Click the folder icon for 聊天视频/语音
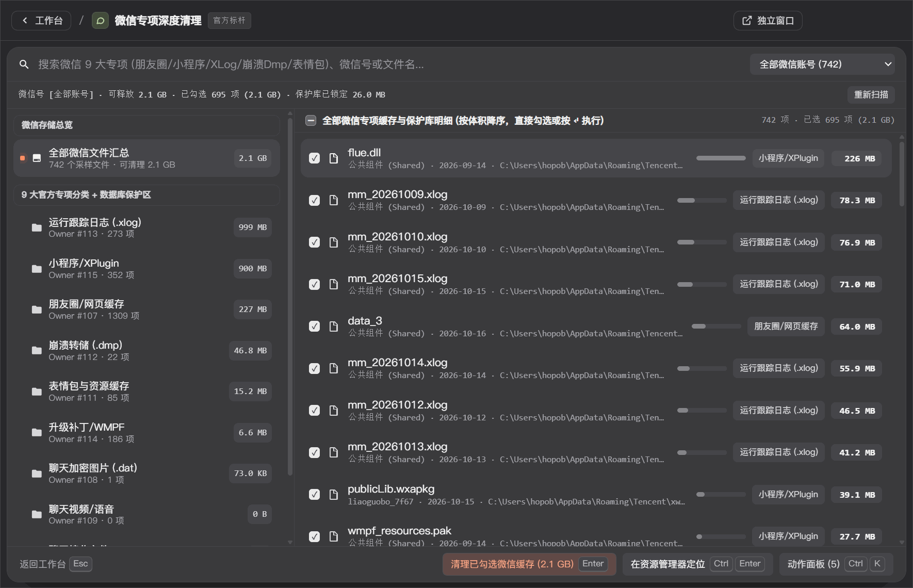 click(x=37, y=514)
